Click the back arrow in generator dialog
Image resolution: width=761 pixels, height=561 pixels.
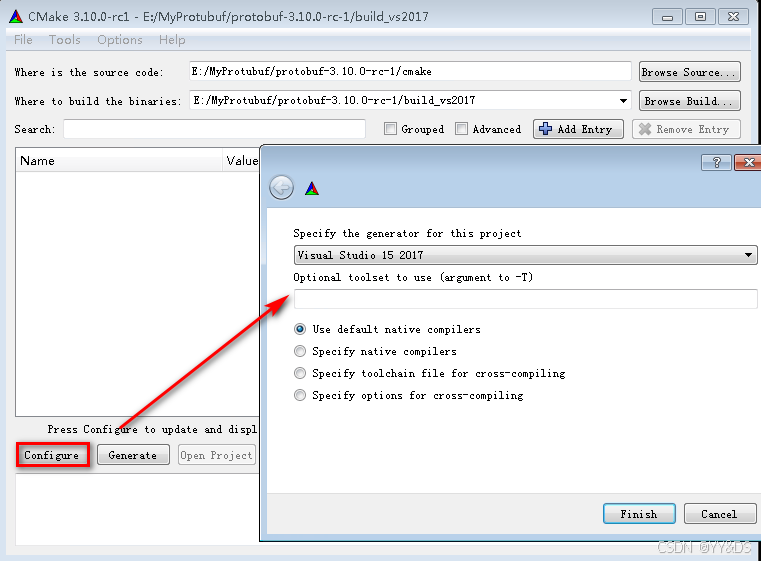[281, 187]
